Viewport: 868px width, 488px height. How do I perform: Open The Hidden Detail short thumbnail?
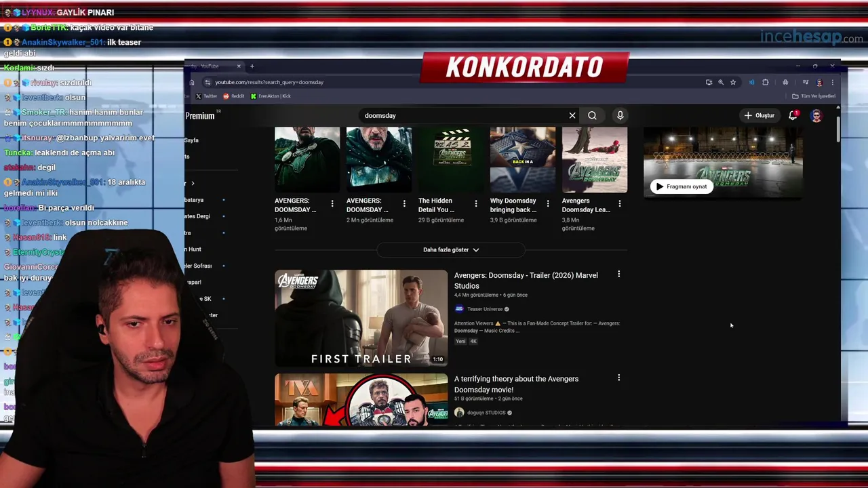point(451,159)
